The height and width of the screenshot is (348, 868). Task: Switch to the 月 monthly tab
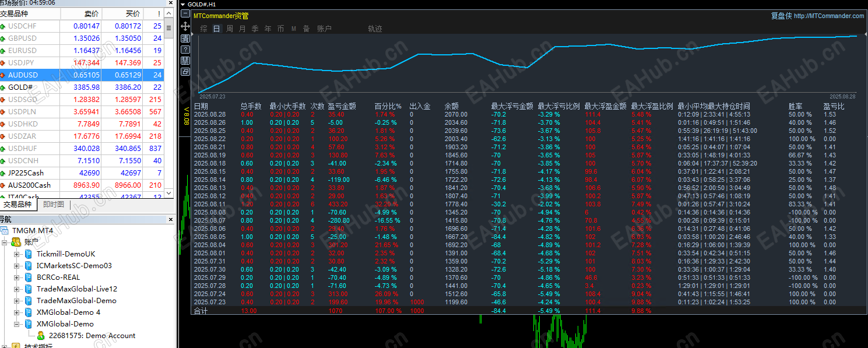[x=243, y=29]
